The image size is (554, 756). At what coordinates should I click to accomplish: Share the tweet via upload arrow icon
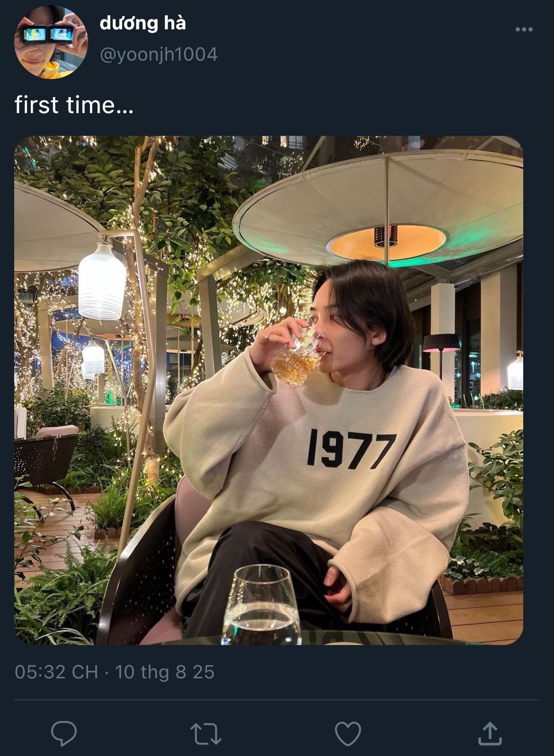[490, 733]
